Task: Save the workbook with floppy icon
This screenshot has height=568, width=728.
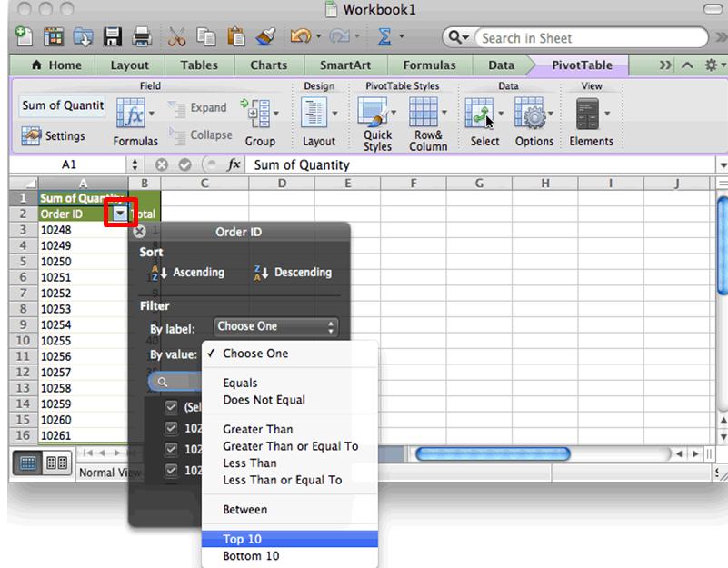Action: (113, 36)
